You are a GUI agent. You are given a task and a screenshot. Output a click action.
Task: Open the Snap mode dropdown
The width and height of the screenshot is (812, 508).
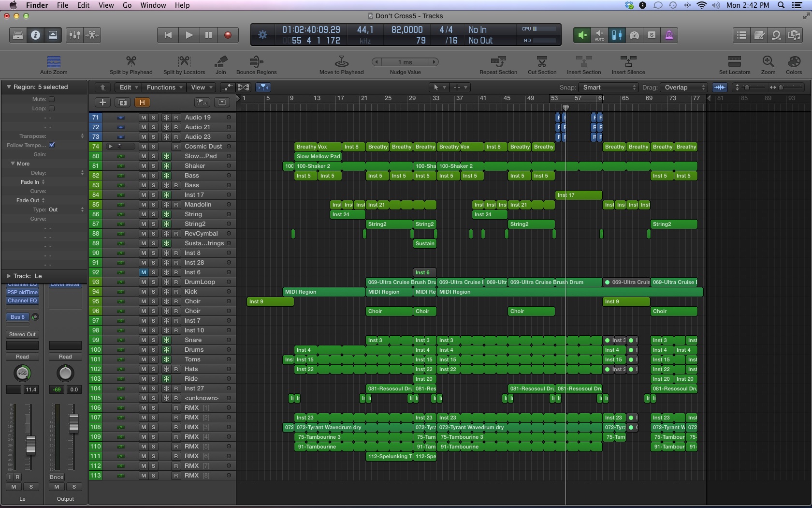tap(609, 88)
